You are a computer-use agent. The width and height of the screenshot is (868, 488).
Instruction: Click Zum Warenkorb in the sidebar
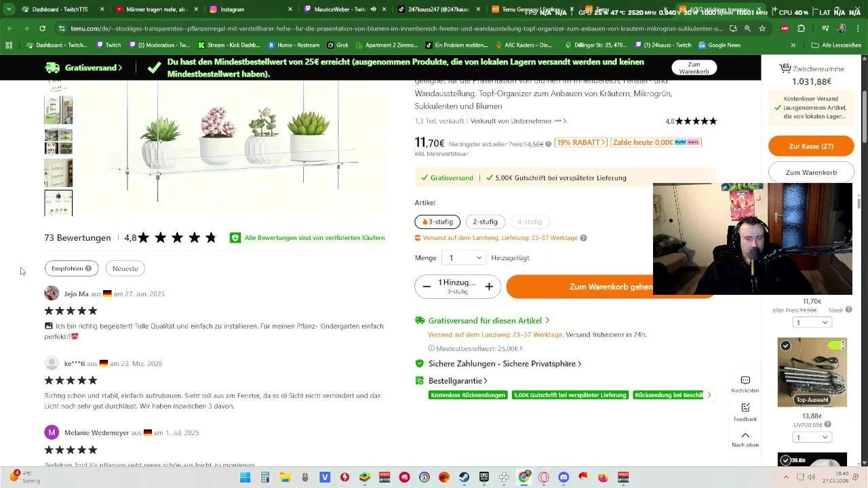tap(811, 172)
